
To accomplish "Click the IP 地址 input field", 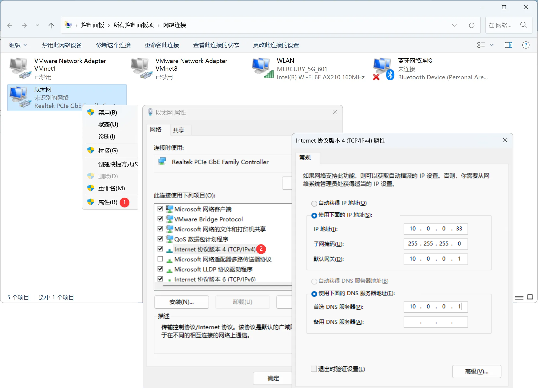I will click(435, 229).
